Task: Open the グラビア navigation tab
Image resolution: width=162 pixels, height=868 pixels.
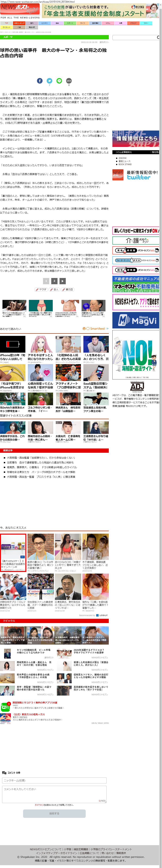Action: coord(133,23)
